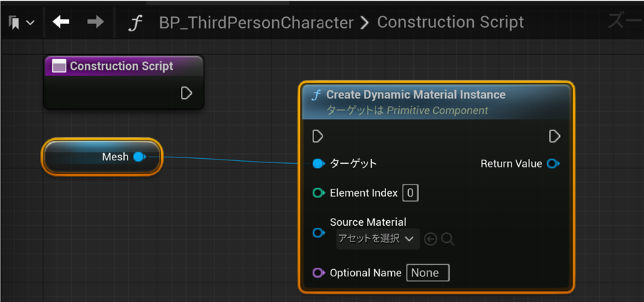Open the BP_ThirdPersonCharacter breadcrumb
Screen dimensions: 644x302
[x=256, y=23]
